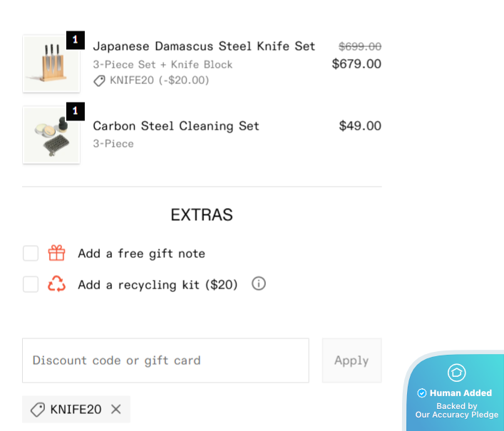Remove the applied KNIFE20 discount code

point(116,409)
